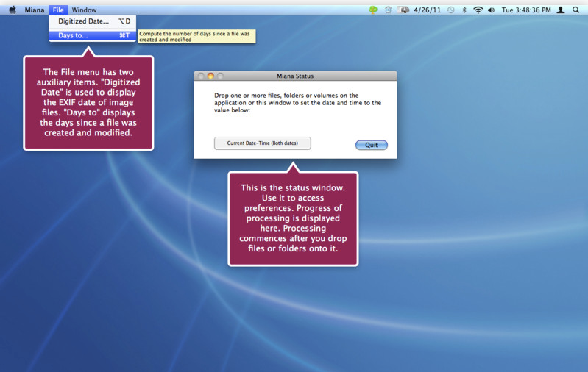Select Days to... menu item
Image resolution: width=588 pixels, height=372 pixels.
pos(92,35)
